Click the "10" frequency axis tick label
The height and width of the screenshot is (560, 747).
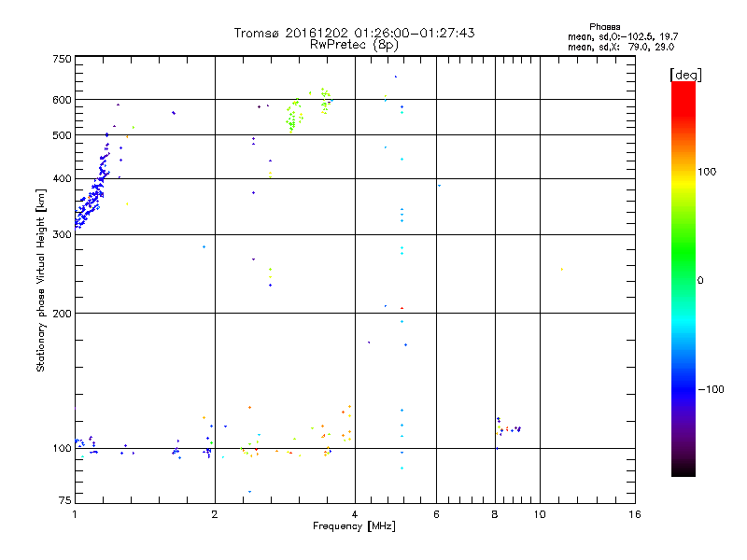pos(540,514)
